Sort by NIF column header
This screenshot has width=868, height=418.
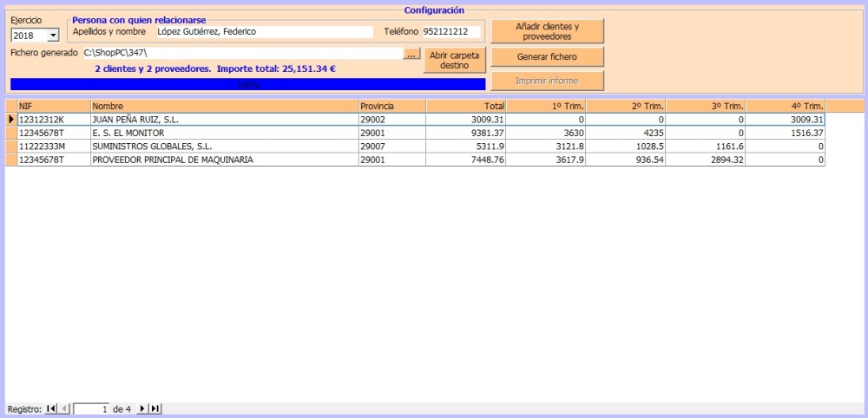[x=53, y=106]
